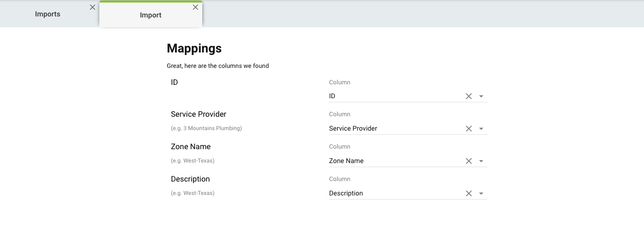This screenshot has height=233, width=644.
Task: Expand the Zone Name column dropdown arrow
Action: (481, 161)
